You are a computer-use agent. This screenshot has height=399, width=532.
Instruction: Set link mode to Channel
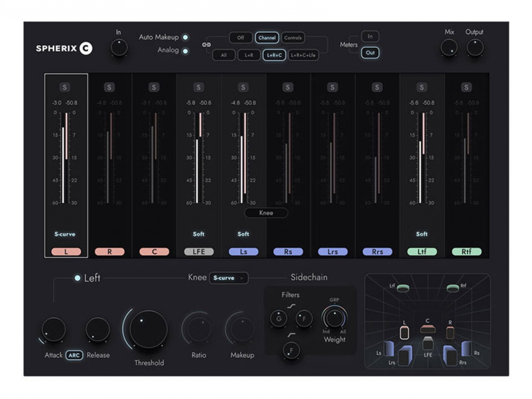tap(267, 38)
